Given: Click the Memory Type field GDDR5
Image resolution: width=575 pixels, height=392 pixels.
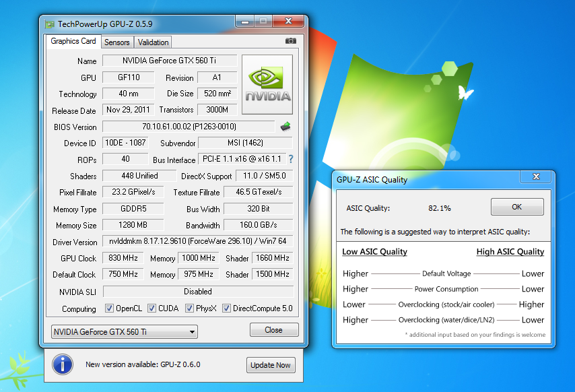Looking at the screenshot, I should pyautogui.click(x=133, y=209).
